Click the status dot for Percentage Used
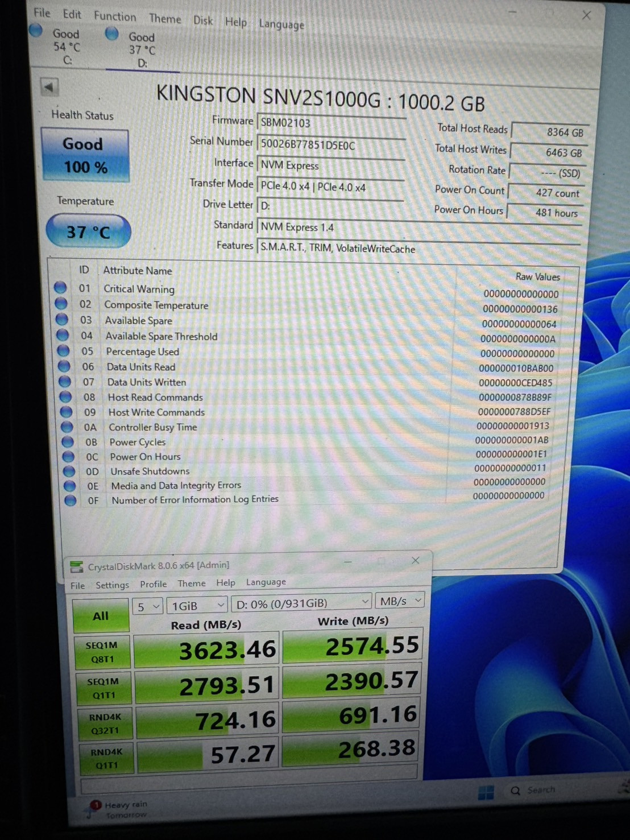Screen dimensions: 630x840 pos(64,350)
